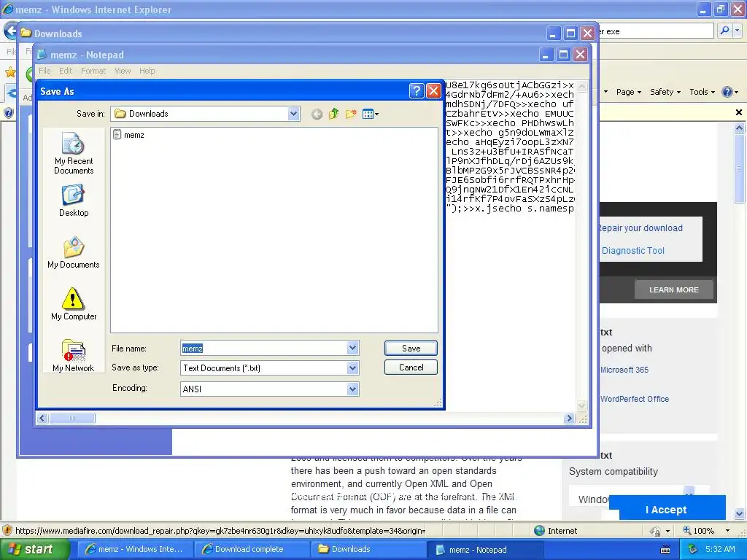747x560 pixels.
Task: Open the Notepad View menu
Action: pos(123,71)
